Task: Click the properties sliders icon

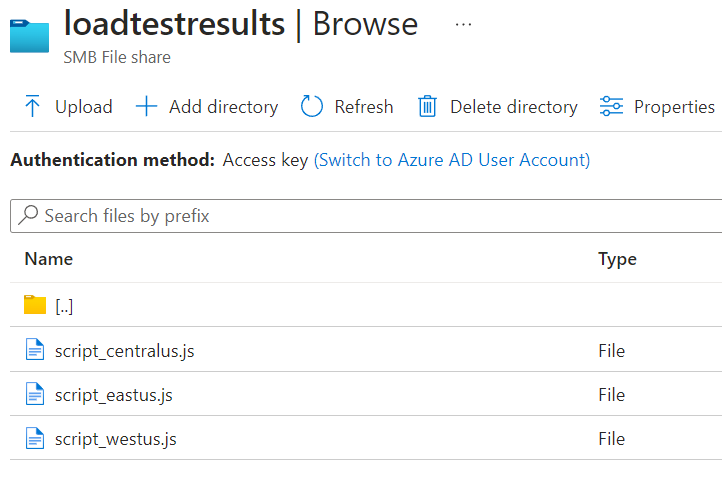Action: click(x=611, y=106)
